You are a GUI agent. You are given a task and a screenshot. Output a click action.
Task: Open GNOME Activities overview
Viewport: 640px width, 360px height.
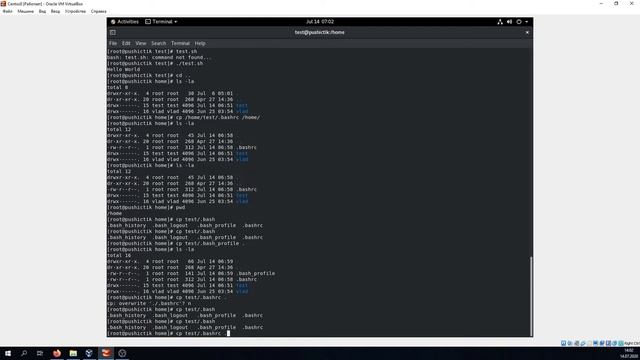click(125, 22)
